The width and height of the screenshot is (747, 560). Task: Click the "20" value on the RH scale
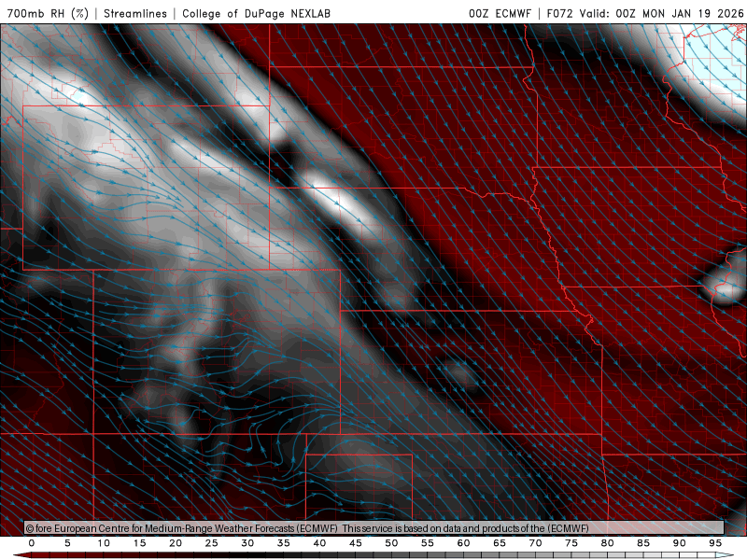point(176,543)
